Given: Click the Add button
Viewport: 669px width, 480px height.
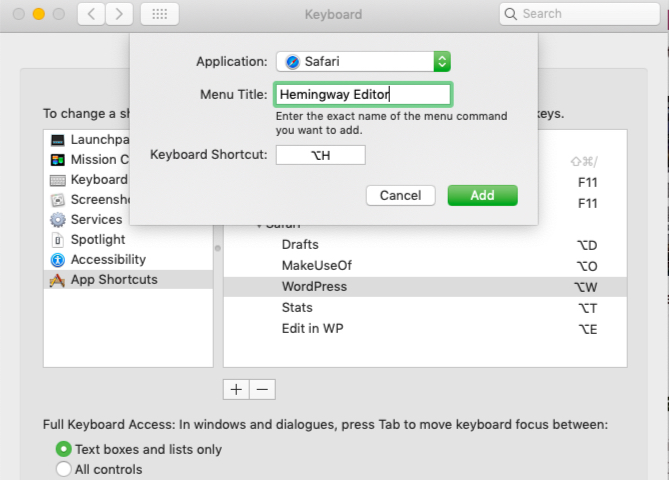Looking at the screenshot, I should tap(483, 195).
